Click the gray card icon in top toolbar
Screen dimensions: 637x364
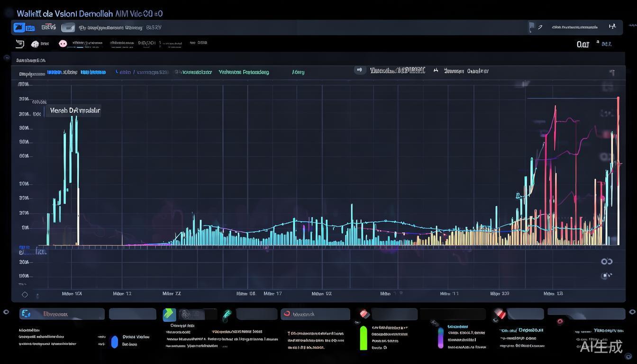[68, 27]
